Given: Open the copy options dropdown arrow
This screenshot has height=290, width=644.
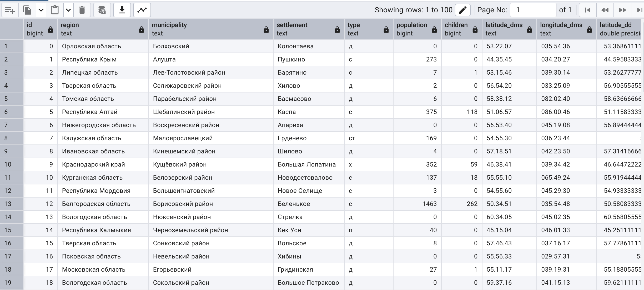Looking at the screenshot, I should [41, 10].
